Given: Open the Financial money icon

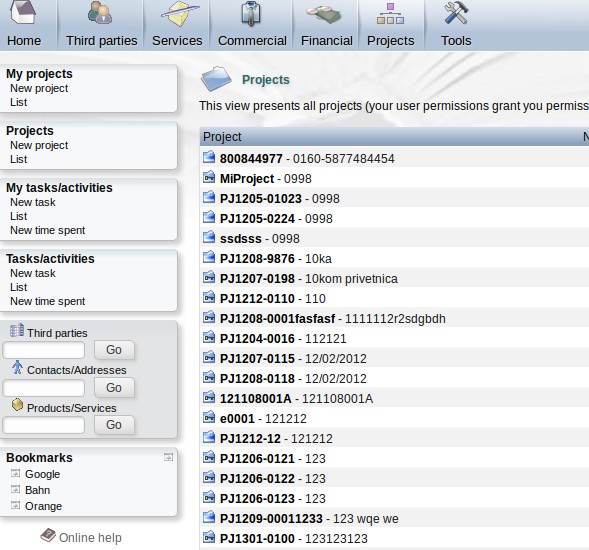Looking at the screenshot, I should (324, 14).
